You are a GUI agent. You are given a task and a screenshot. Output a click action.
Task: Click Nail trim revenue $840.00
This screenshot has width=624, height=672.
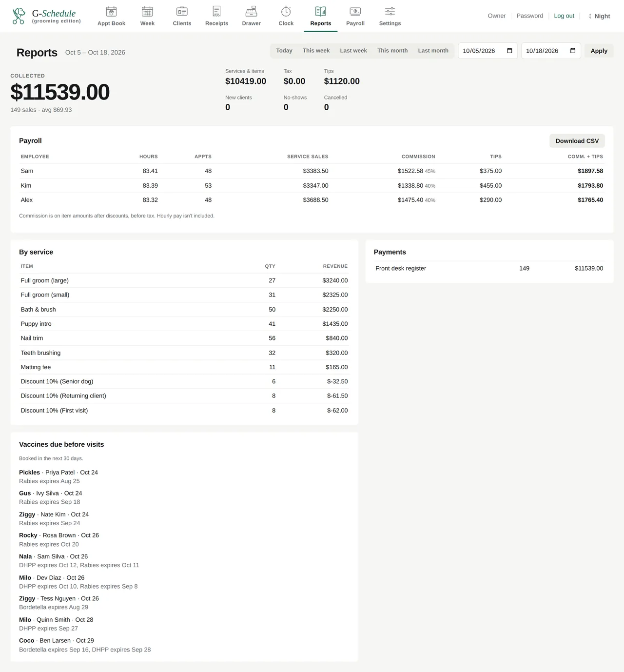point(337,338)
